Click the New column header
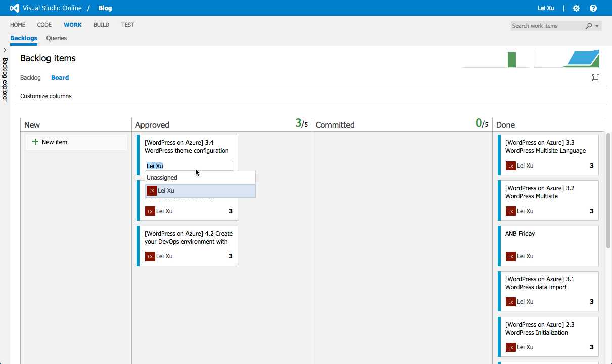612x364 pixels. pos(32,125)
